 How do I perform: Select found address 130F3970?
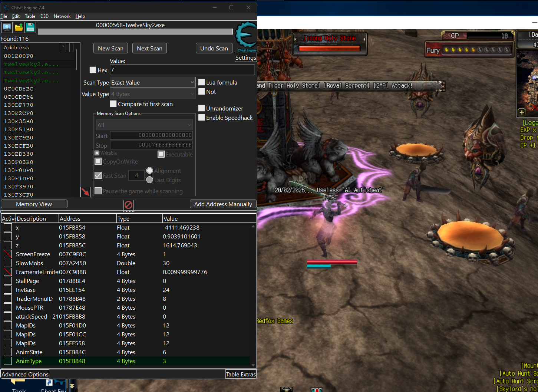point(19,187)
